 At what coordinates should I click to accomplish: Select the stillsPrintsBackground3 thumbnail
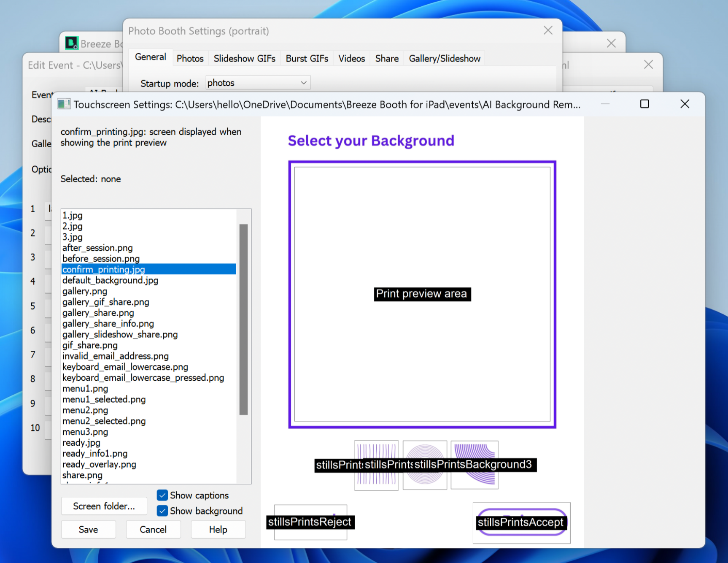point(475,465)
